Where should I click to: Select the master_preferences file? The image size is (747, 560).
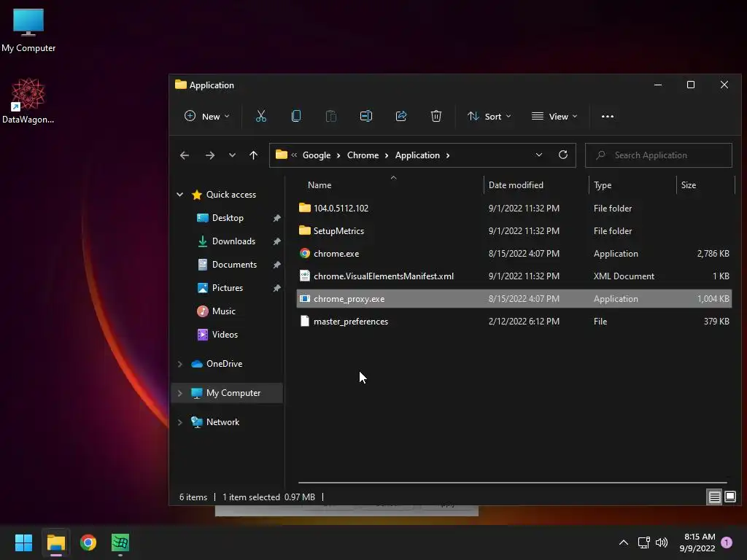(x=514, y=322)
